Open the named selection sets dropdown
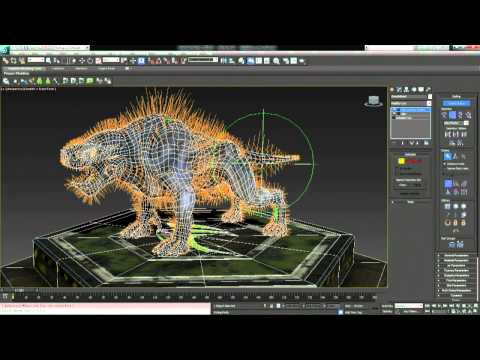The height and width of the screenshot is (360, 480). pos(203,60)
